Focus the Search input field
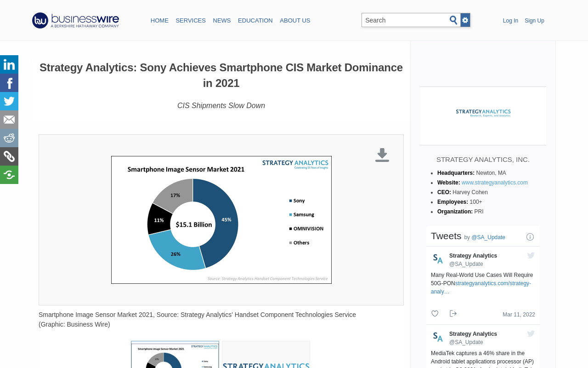This screenshot has width=588, height=368. 405,20
